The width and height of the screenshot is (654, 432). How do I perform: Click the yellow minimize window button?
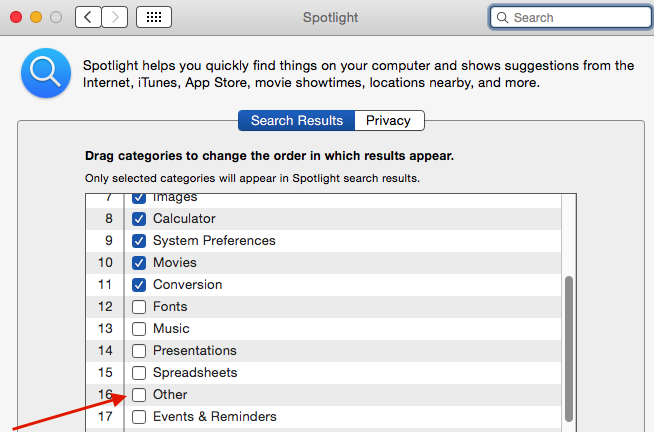pyautogui.click(x=36, y=17)
